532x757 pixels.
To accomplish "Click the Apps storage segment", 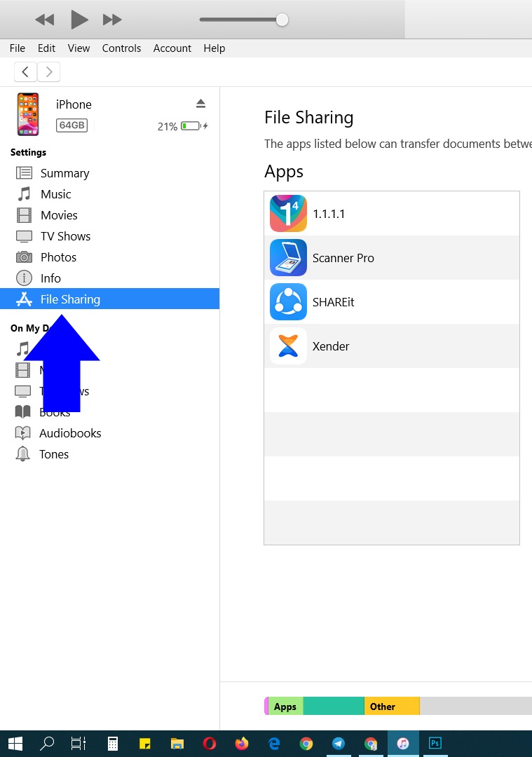I will [285, 707].
